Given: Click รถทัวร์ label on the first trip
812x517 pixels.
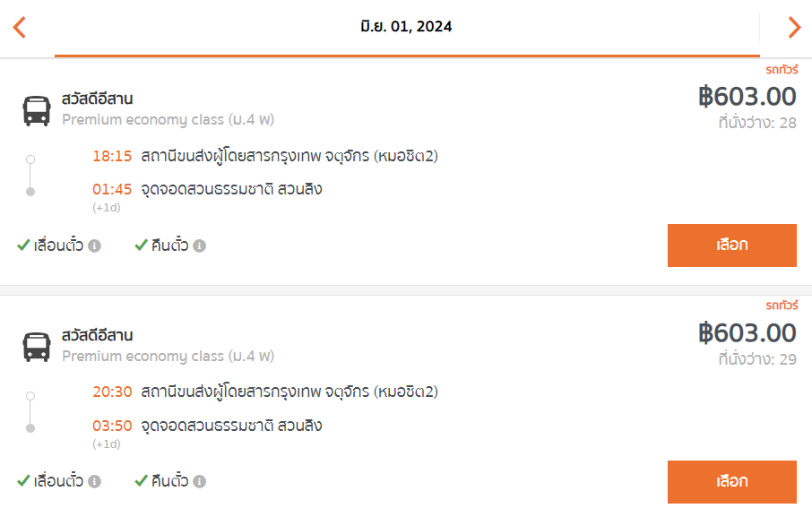Looking at the screenshot, I should point(782,69).
